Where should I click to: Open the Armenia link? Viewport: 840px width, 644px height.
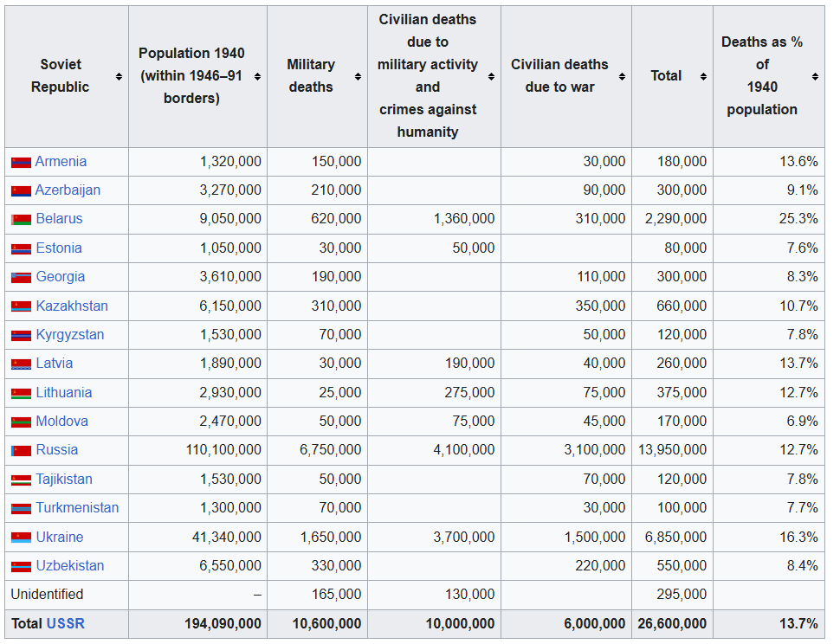pyautogui.click(x=61, y=162)
